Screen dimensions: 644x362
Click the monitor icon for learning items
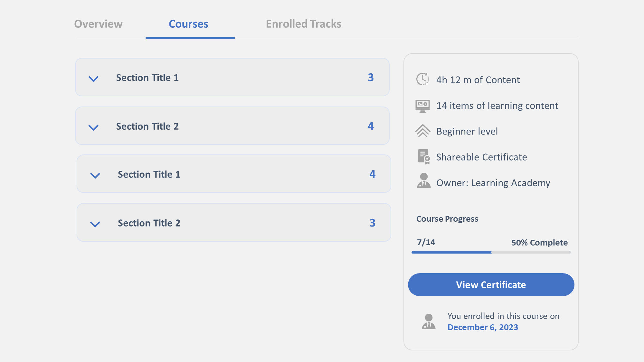point(422,106)
